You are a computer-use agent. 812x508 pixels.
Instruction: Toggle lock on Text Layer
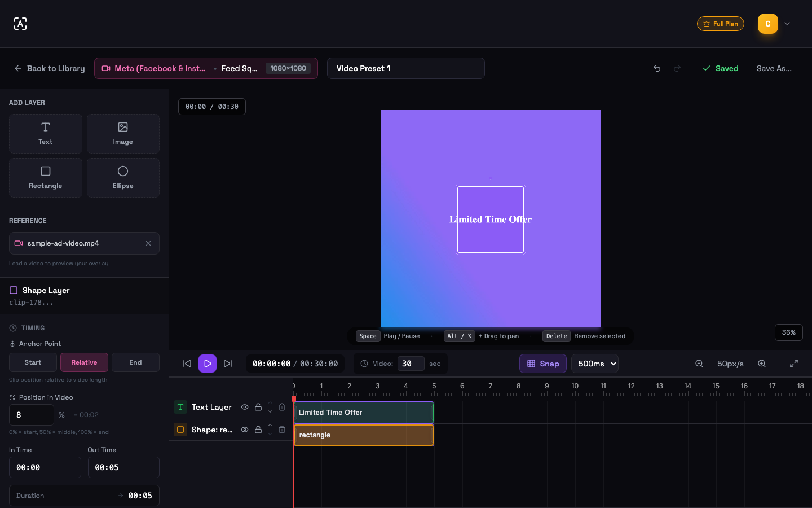[258, 407]
